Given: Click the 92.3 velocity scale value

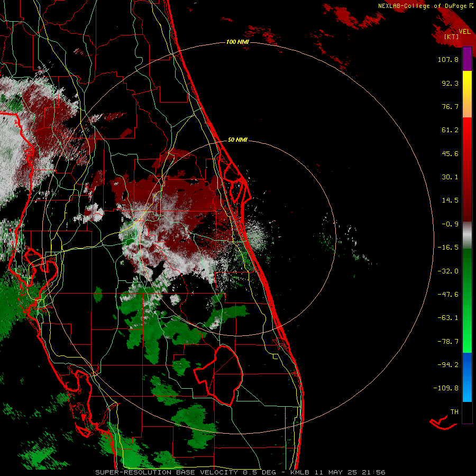Looking at the screenshot, I should pos(450,83).
